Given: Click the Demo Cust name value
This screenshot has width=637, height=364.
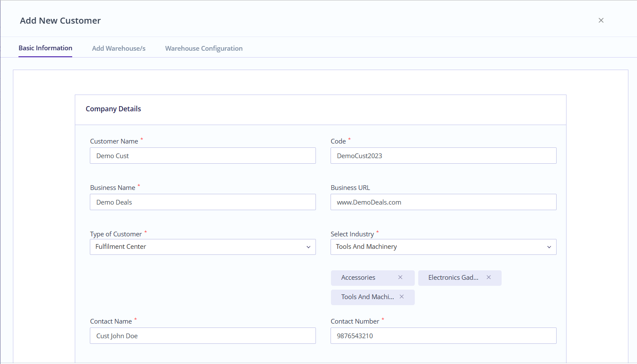Looking at the screenshot, I should pyautogui.click(x=112, y=156).
